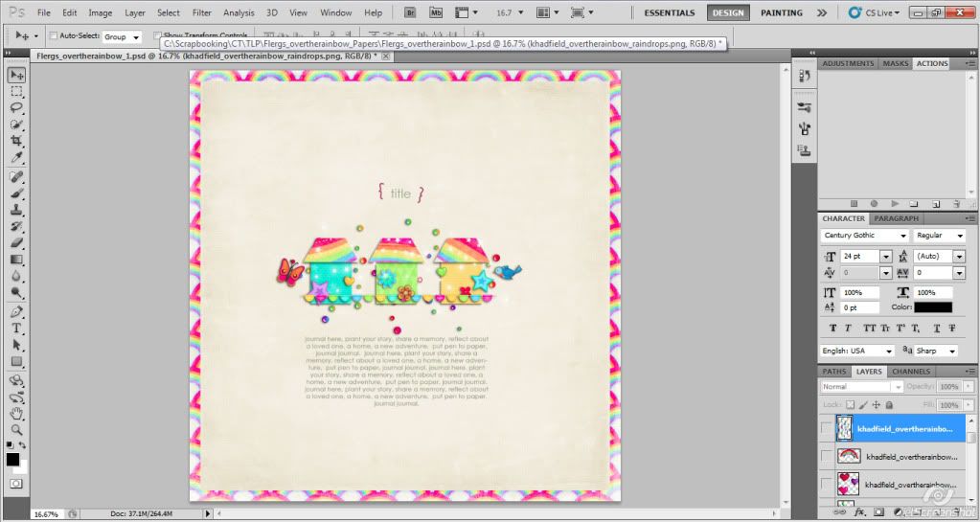
Task: Click the Lasso tool
Action: tap(16, 107)
